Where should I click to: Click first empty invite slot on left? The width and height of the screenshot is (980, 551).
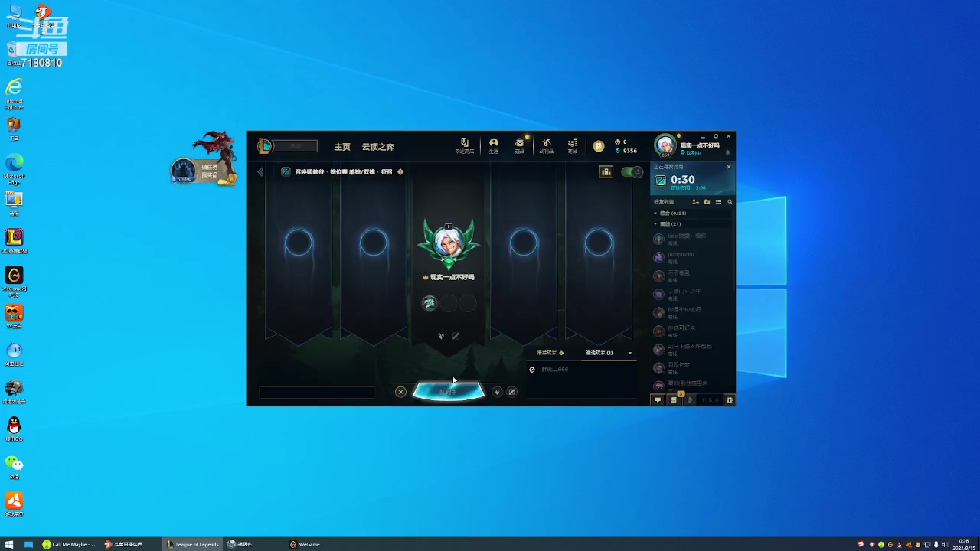coord(299,243)
